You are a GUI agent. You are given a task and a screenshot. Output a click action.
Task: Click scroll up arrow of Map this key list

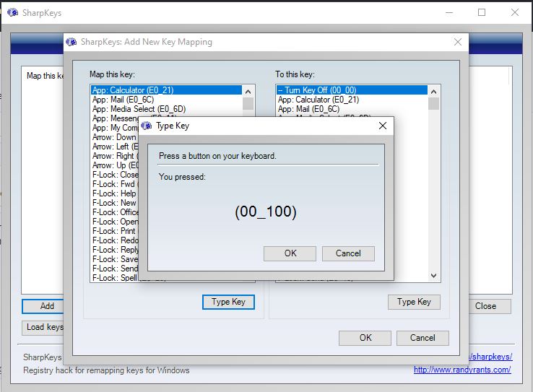[x=248, y=92]
